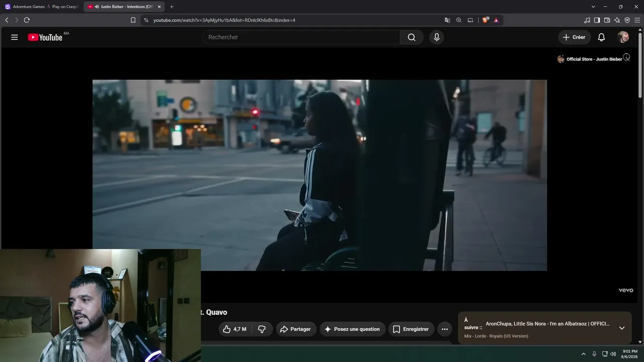Open the tab search dropdown chevron
Screen dimensions: 644x362
tap(593, 7)
